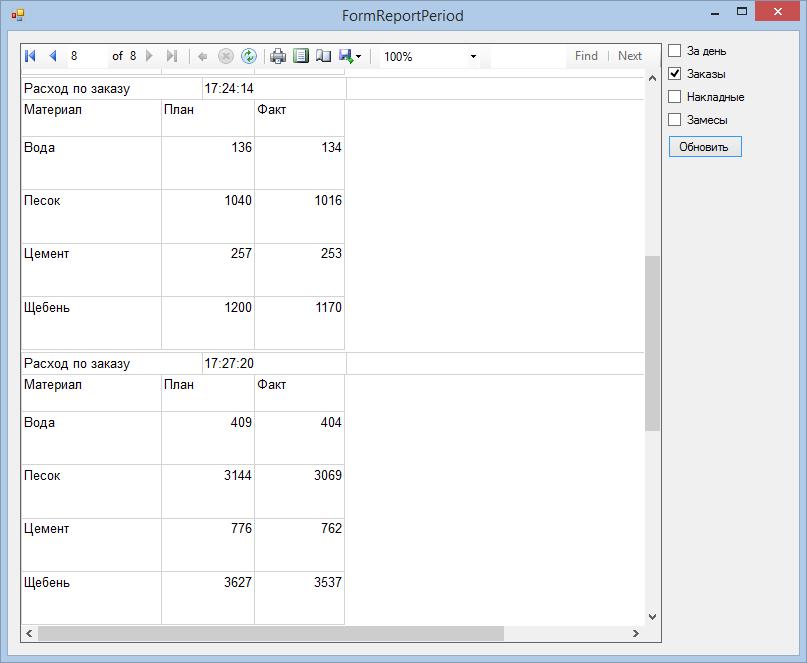This screenshot has height=663, width=807.
Task: Select the fact value 3537
Action: pos(328,582)
